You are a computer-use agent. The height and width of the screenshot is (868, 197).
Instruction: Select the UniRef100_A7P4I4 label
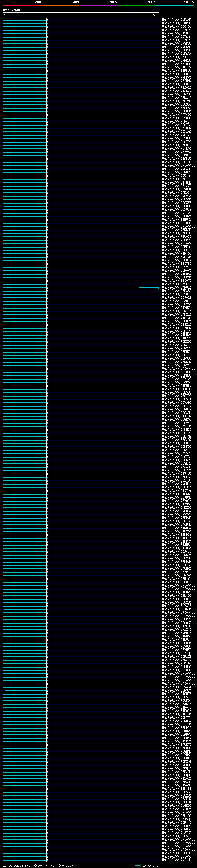(x=177, y=122)
